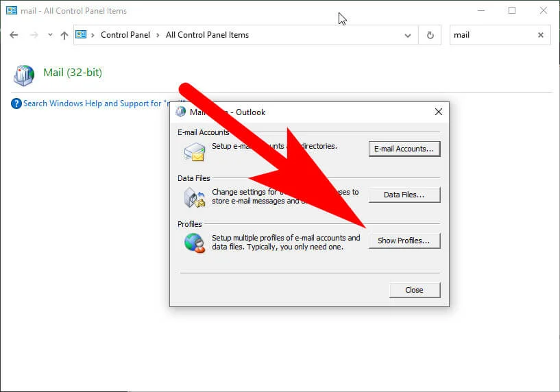The height and width of the screenshot is (392, 560).
Task: Select Control Panel breadcrumb
Action: pos(125,35)
